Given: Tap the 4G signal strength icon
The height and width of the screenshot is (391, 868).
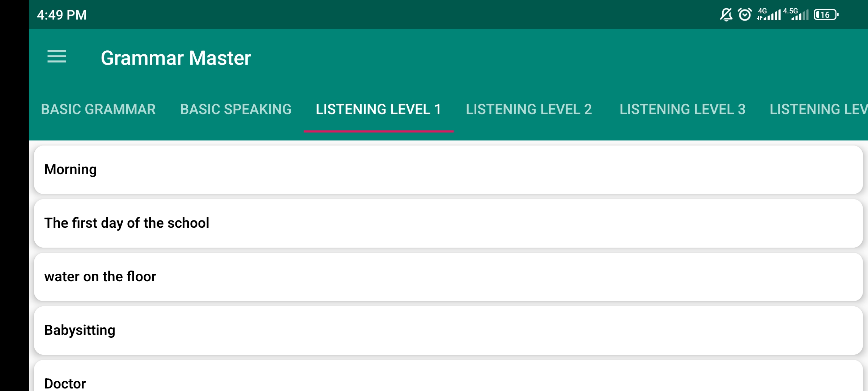Looking at the screenshot, I should click(769, 14).
